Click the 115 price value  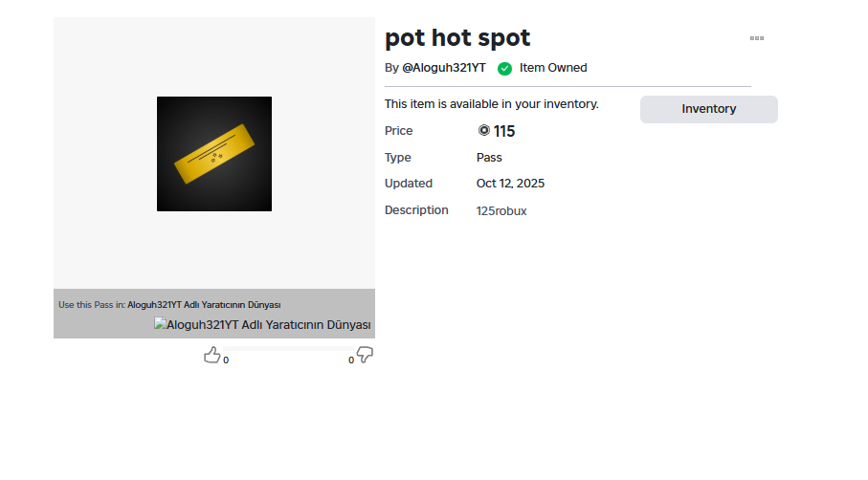504,132
